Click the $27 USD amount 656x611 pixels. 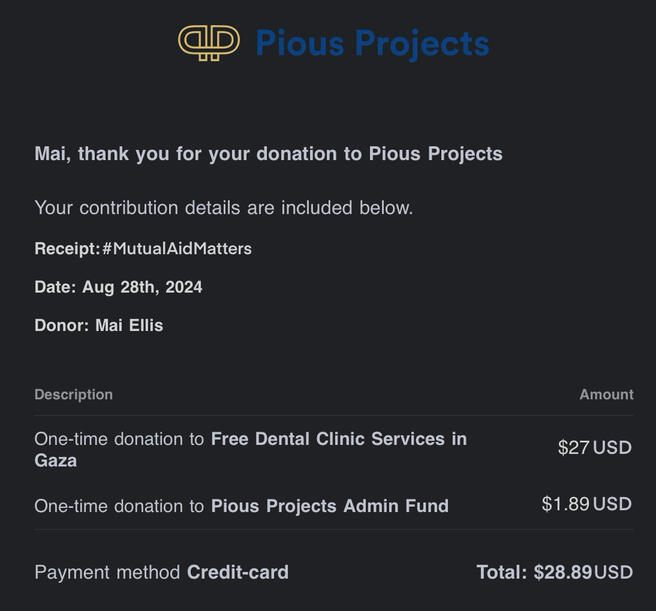pos(594,447)
